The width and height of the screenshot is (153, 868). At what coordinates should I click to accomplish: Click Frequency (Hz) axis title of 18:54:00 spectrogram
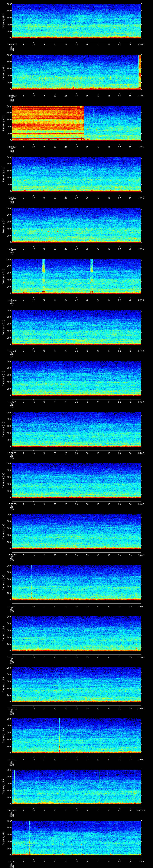[3, 531]
